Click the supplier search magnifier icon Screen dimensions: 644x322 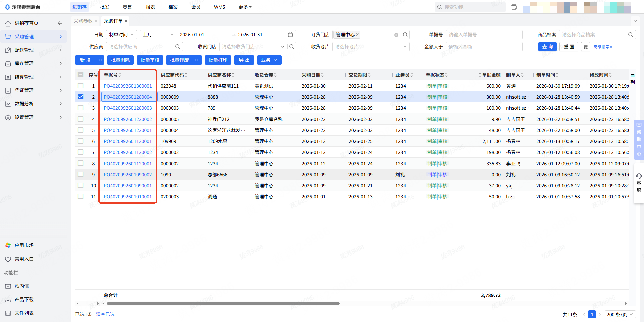[177, 47]
